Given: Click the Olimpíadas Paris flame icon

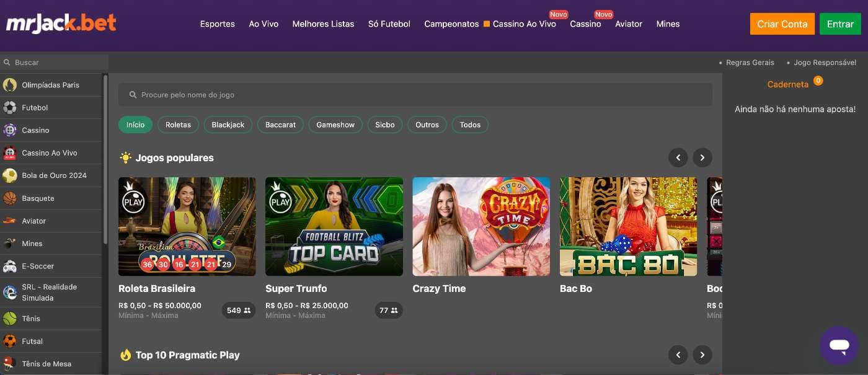Looking at the screenshot, I should tap(10, 85).
